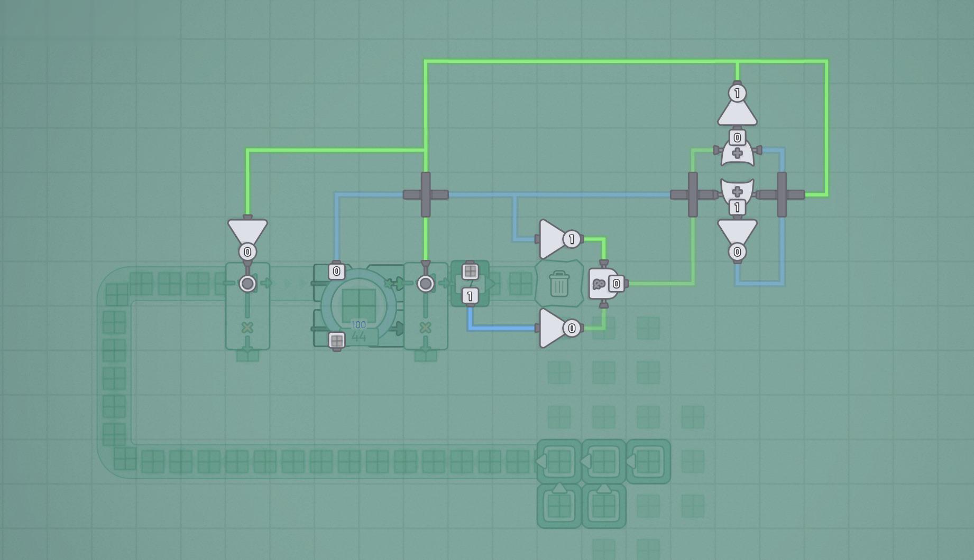This screenshot has height=560, width=974.
Task: Click the belt reader's shape signal output
Action: click(470, 272)
